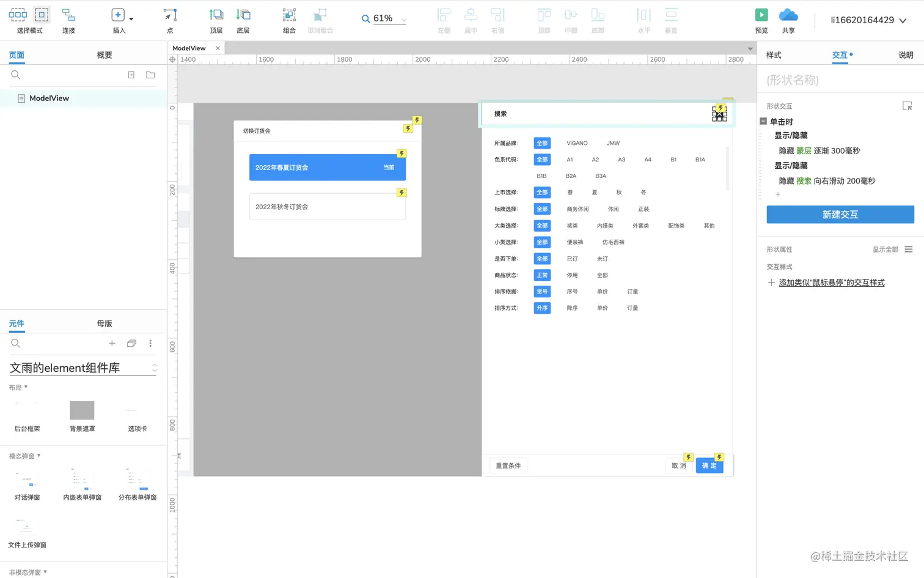The width and height of the screenshot is (924, 578).
Task: Switch to the 说明 notes tab
Action: click(x=906, y=55)
